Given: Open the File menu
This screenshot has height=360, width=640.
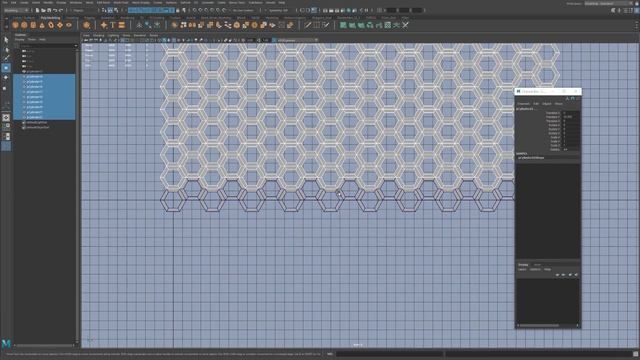Looking at the screenshot, I should pos(5,2).
